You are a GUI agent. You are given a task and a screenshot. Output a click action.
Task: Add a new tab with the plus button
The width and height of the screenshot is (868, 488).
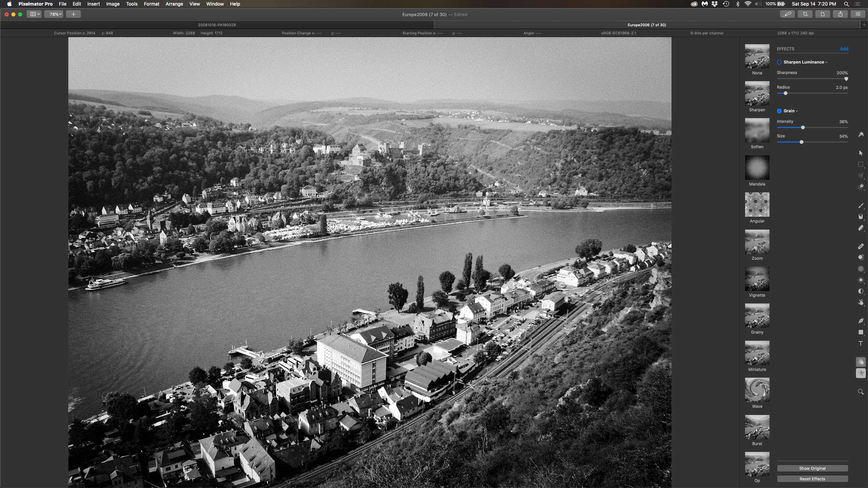[864, 25]
